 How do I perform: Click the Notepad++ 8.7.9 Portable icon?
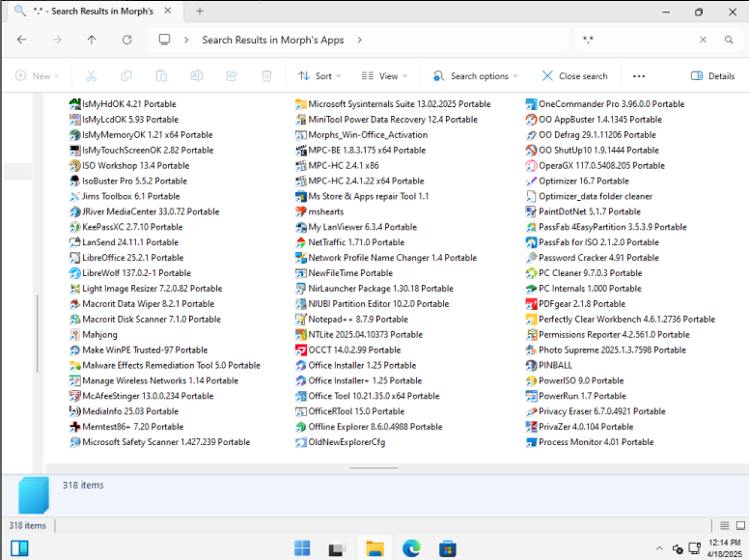coord(301,320)
